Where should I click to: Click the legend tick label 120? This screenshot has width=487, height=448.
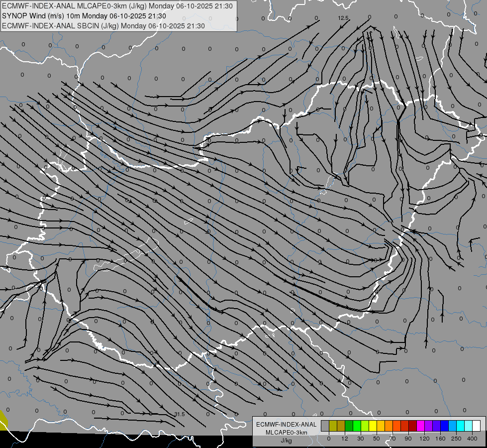424,439
